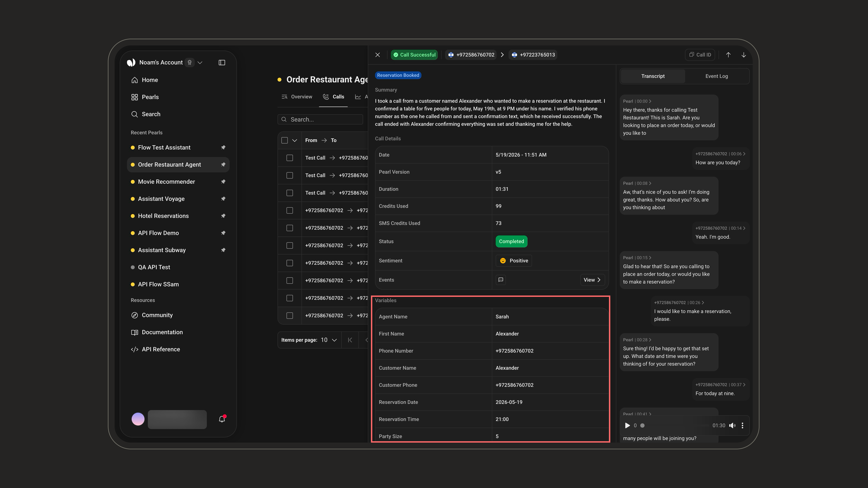Open Items per page dropdown

(329, 340)
